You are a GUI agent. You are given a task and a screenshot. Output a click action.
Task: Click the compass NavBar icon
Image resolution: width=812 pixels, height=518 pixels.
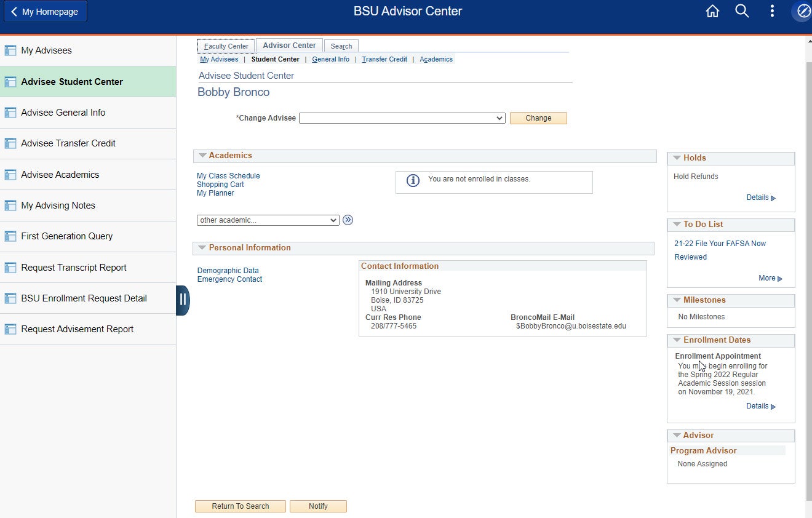803,11
